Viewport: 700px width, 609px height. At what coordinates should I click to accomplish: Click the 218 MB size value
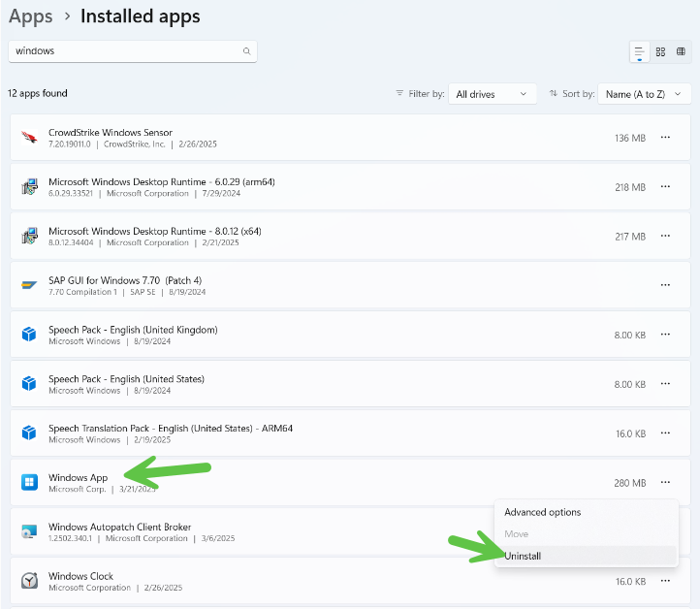click(630, 187)
